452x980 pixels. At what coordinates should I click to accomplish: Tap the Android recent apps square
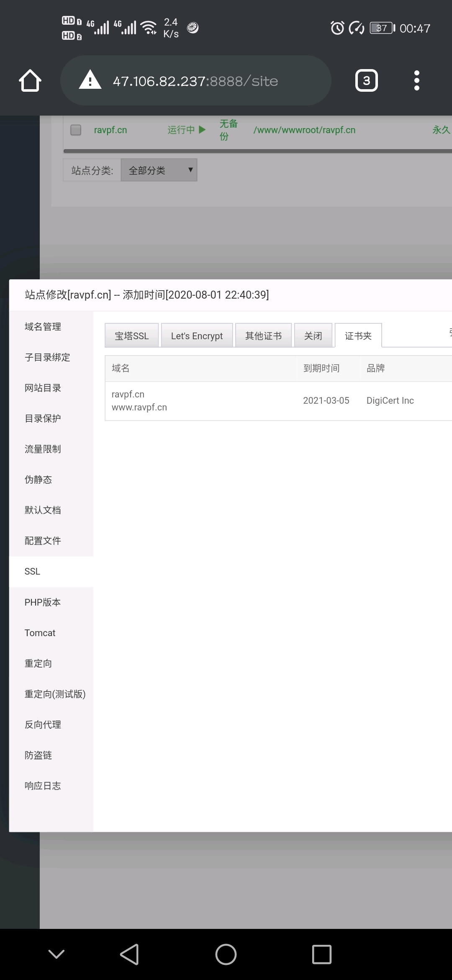click(x=322, y=954)
